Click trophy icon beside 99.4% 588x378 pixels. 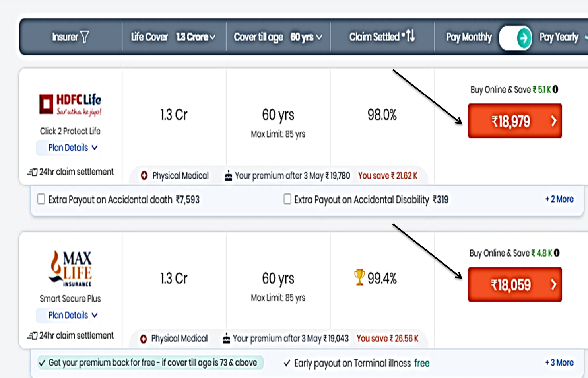359,277
